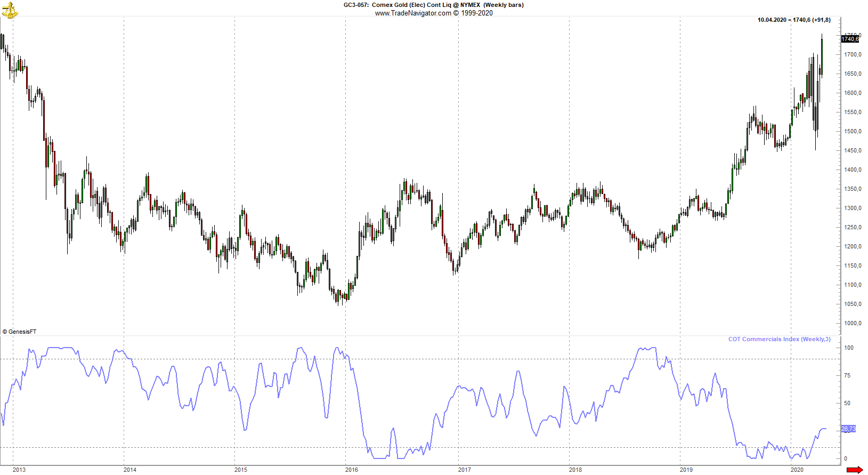Click the 2016 year label on time axis
This screenshot has width=868, height=475.
click(x=352, y=470)
